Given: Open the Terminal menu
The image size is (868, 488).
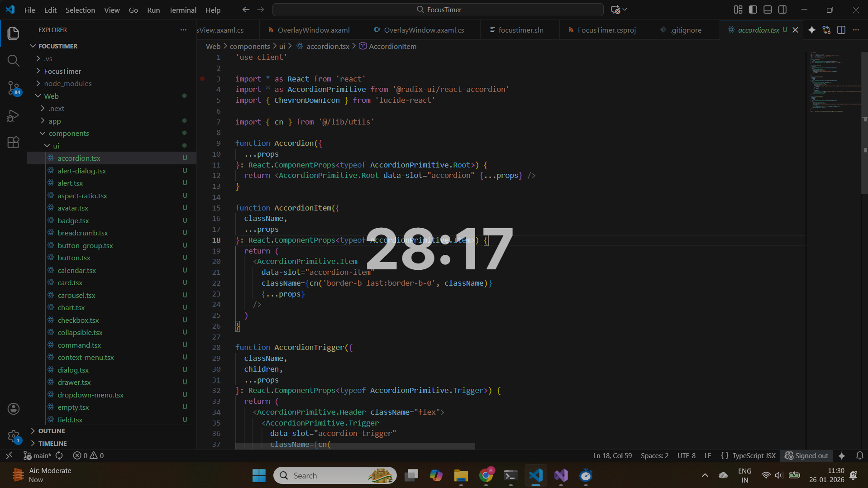Looking at the screenshot, I should pos(182,10).
